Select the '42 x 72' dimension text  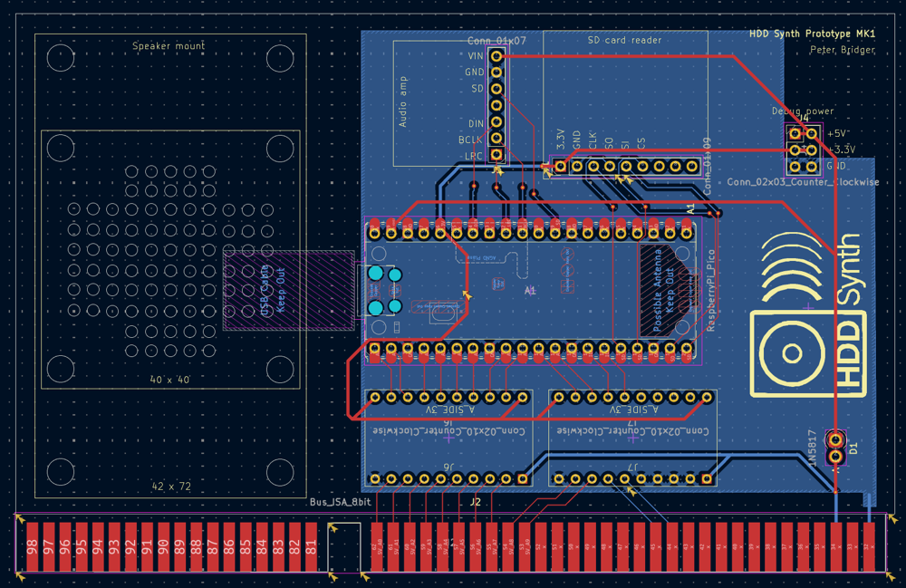[170, 487]
